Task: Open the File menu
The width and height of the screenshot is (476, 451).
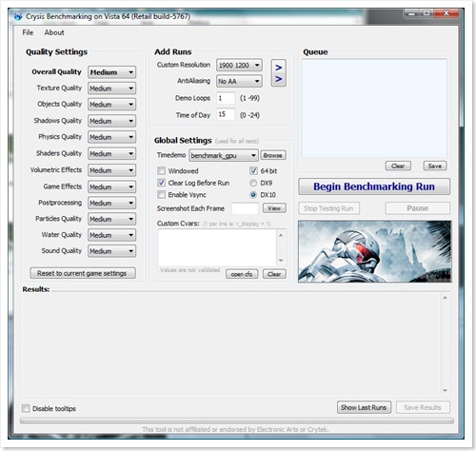Action: 28,32
